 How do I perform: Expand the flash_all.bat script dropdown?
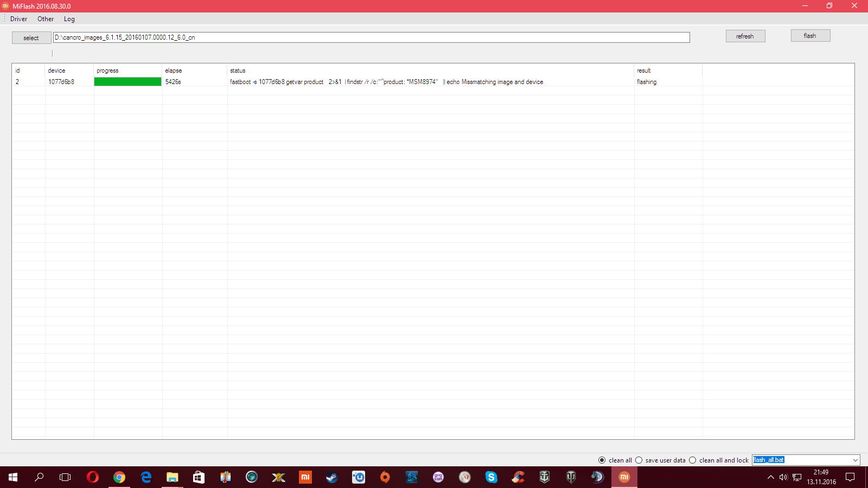855,460
